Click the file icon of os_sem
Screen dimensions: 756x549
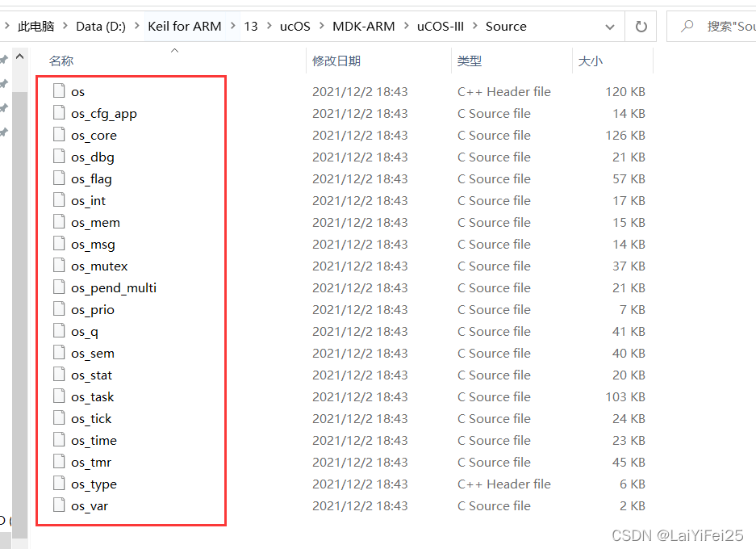(59, 352)
